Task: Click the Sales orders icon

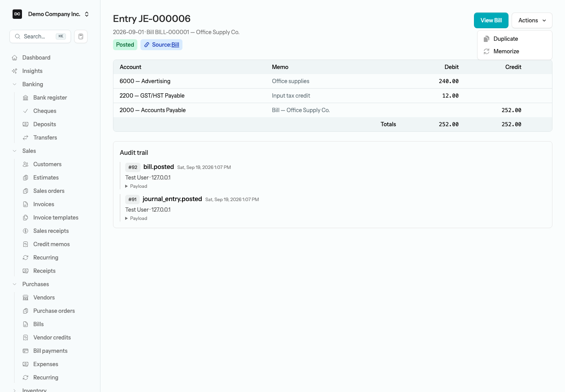Action: pos(26,191)
